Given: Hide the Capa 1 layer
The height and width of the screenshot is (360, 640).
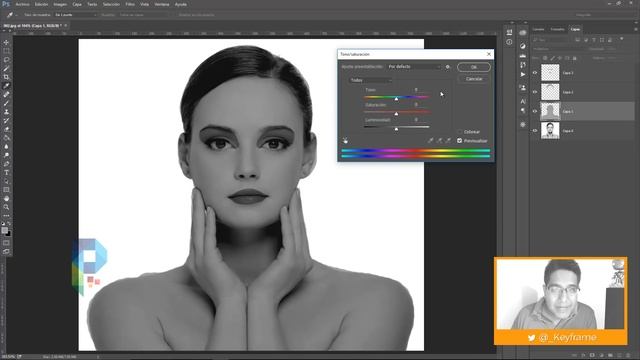Looking at the screenshot, I should point(535,111).
